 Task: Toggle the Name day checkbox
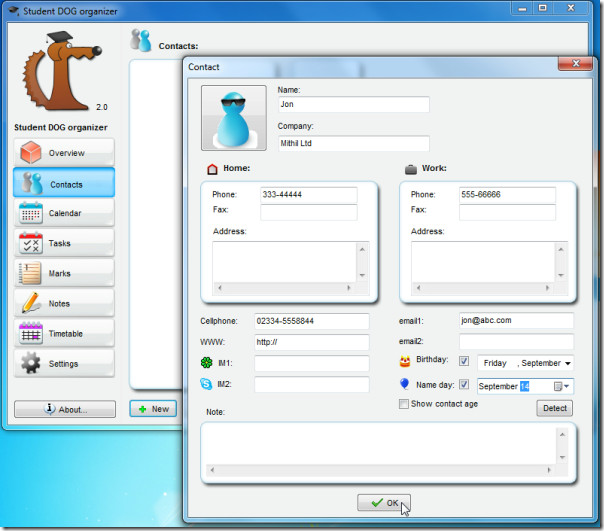464,384
